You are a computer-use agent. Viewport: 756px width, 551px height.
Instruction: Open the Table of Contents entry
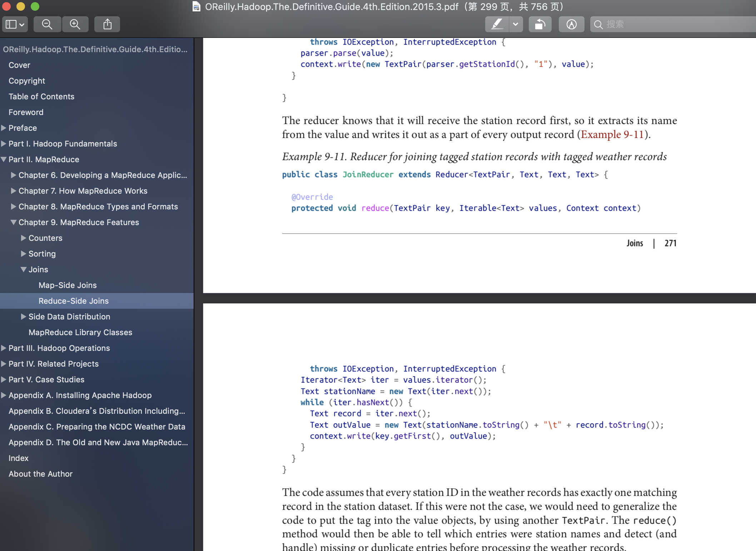41,96
